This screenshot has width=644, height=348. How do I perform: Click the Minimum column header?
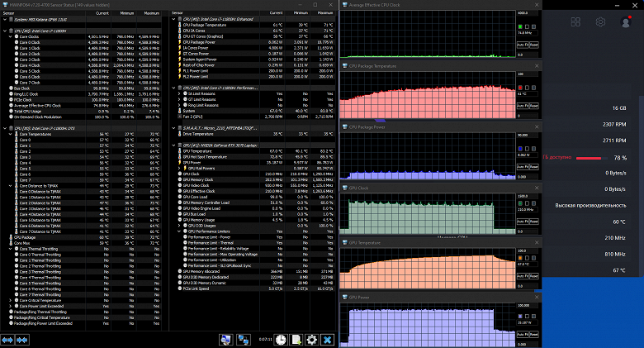click(126, 13)
